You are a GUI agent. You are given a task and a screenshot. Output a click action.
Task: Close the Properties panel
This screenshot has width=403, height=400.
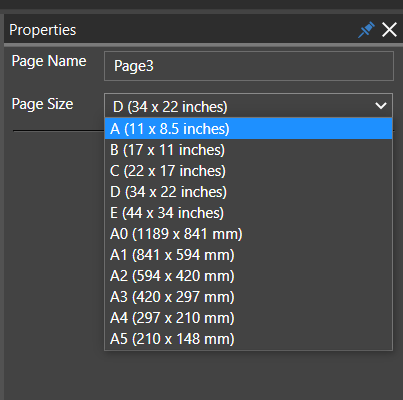click(x=389, y=30)
